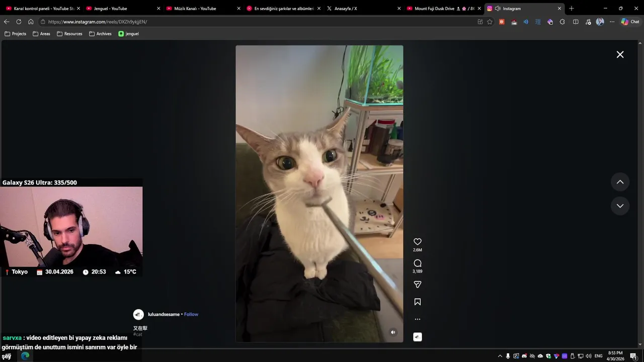This screenshot has height=362, width=644.
Task: Open the Resources bookmarks folder
Action: (69, 34)
